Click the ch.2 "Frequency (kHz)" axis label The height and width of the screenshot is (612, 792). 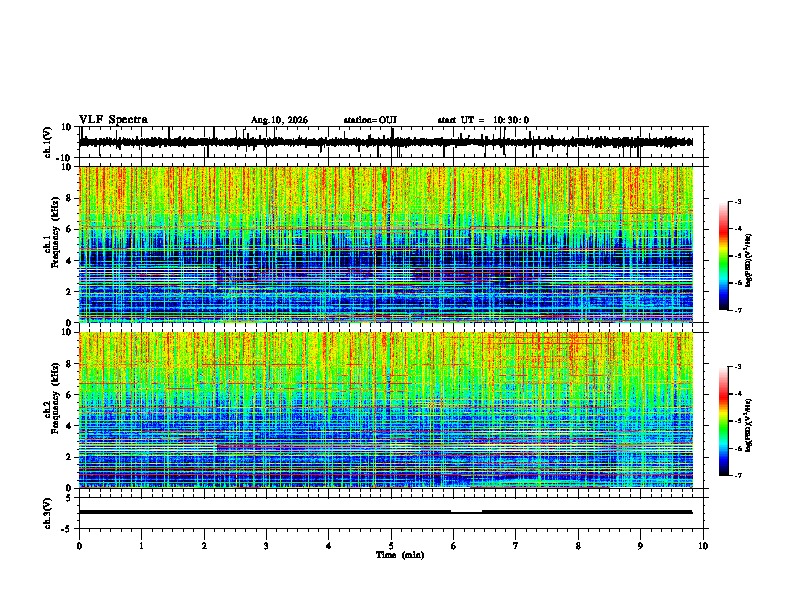coord(55,398)
